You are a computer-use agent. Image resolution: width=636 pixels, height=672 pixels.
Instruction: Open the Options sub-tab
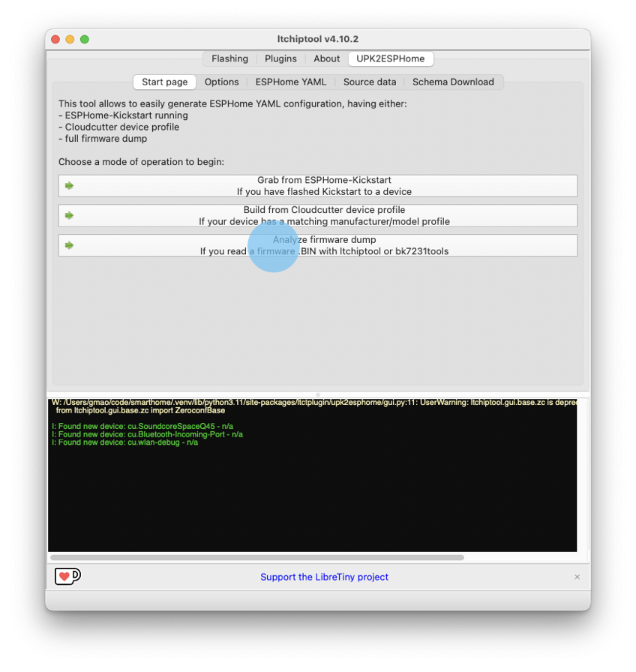coord(221,82)
